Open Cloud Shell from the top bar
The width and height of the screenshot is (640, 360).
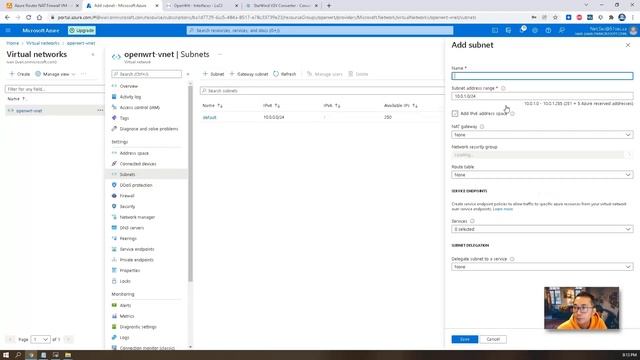tap(495, 30)
